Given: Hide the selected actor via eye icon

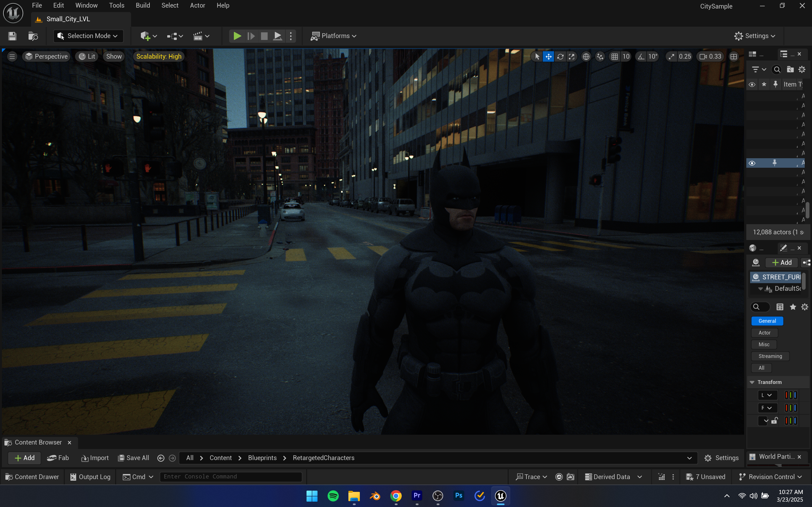Looking at the screenshot, I should (x=752, y=163).
